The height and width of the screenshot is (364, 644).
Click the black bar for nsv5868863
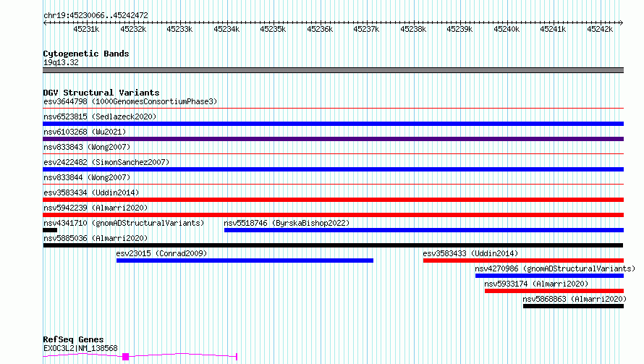[x=573, y=306]
